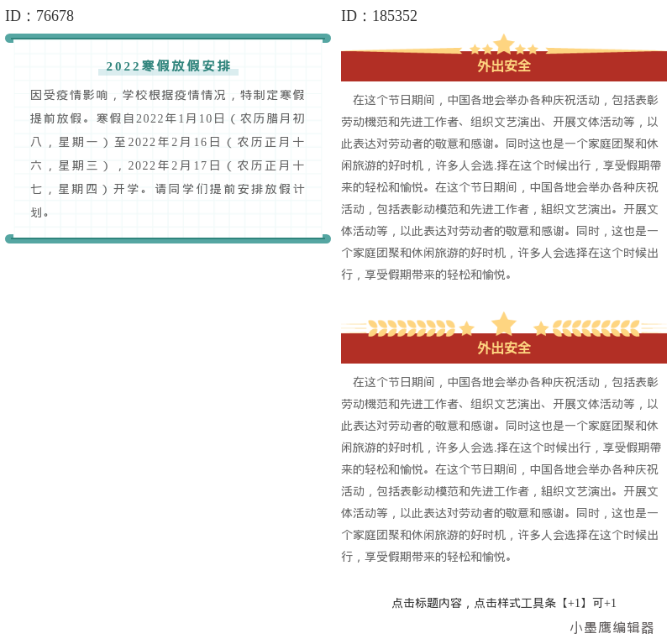
Task: Click the 小墨鹰编辑器 footer link
Action: (x=612, y=628)
